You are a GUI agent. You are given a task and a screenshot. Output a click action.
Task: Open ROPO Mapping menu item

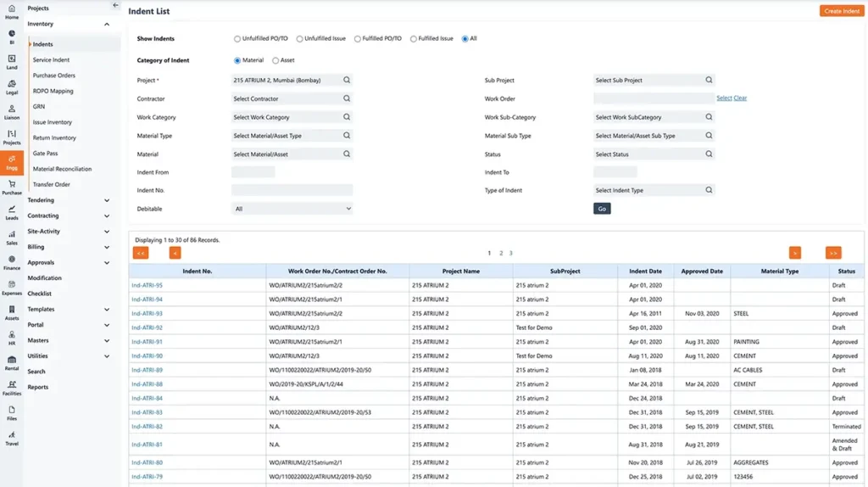tap(53, 91)
